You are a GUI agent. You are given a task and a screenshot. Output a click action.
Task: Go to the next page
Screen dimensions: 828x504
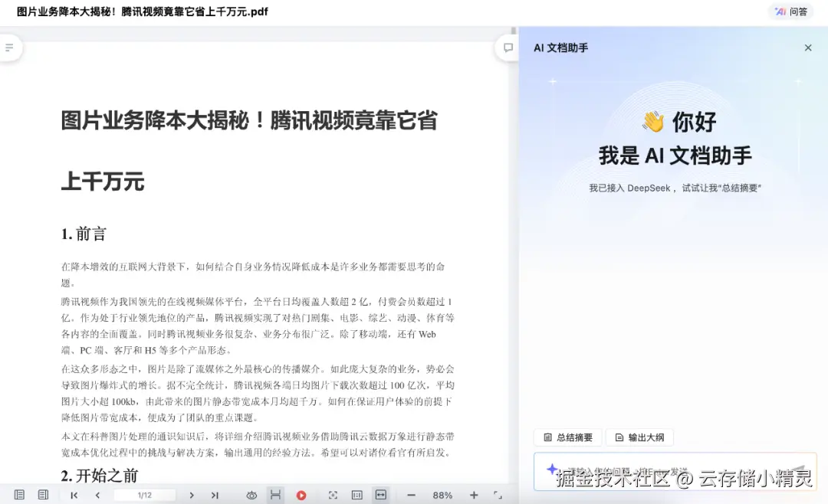(191, 494)
